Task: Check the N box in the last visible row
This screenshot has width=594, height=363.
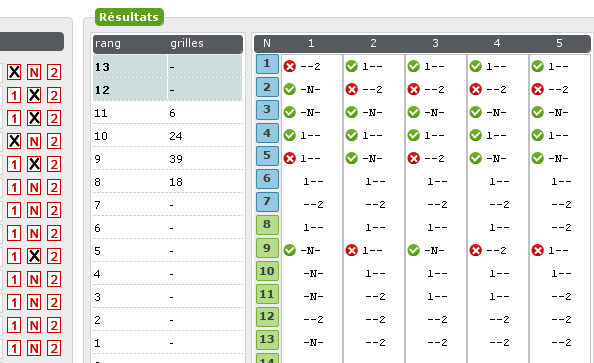Action: (x=34, y=348)
